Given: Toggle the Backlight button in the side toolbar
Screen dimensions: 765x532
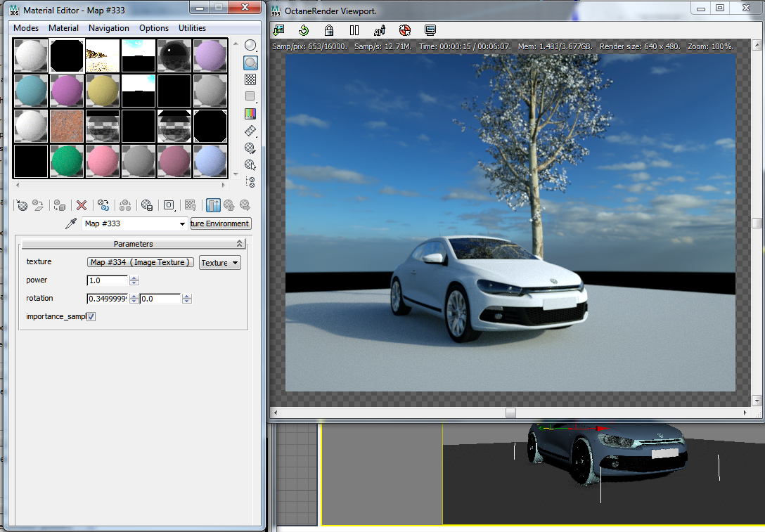Looking at the screenshot, I should (x=250, y=63).
